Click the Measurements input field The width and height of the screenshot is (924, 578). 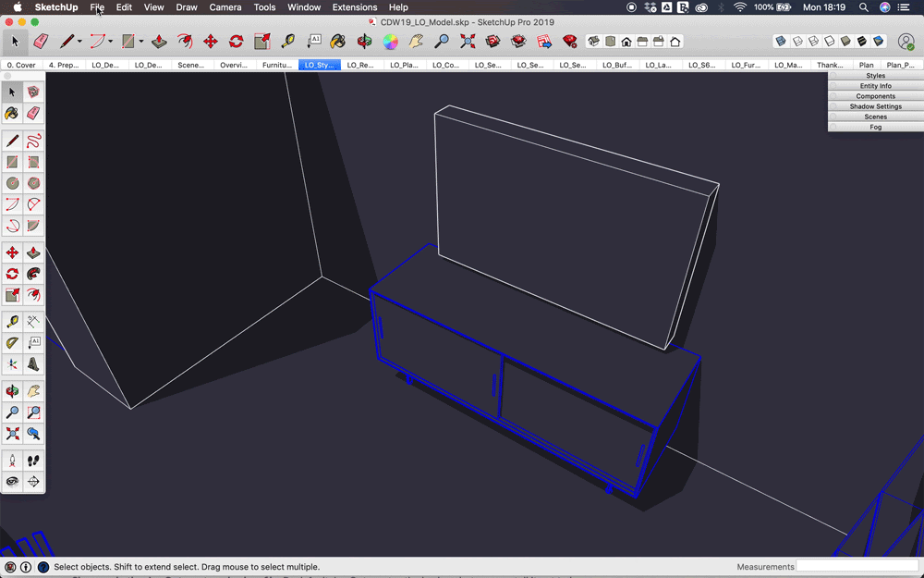[857, 566]
